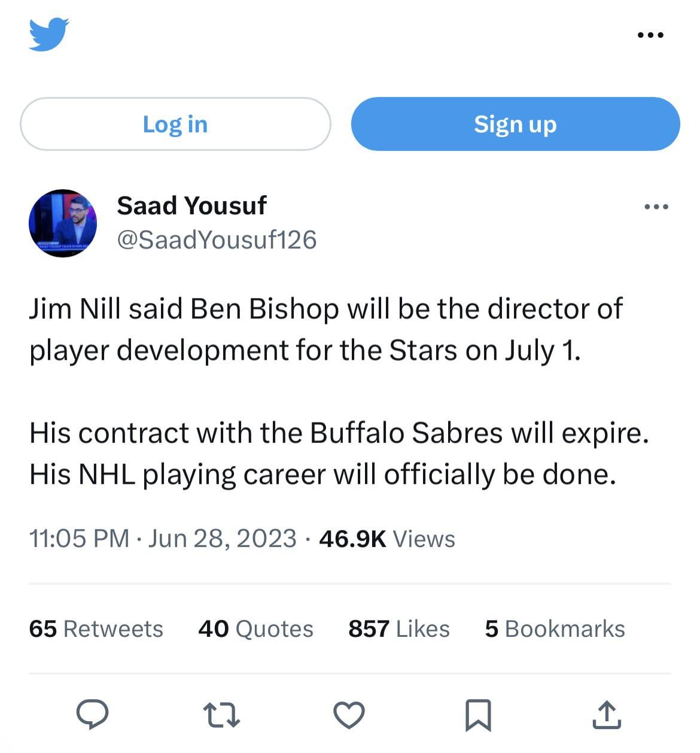View the 46.9K Views count

(387, 538)
